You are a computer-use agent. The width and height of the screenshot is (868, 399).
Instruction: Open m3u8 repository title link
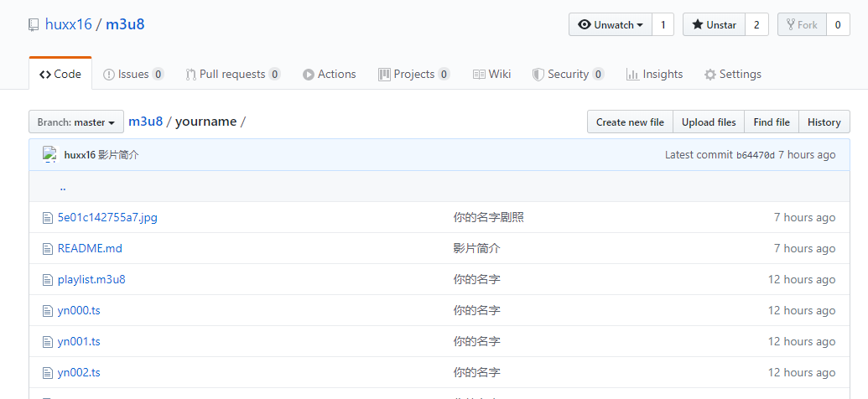tap(125, 25)
